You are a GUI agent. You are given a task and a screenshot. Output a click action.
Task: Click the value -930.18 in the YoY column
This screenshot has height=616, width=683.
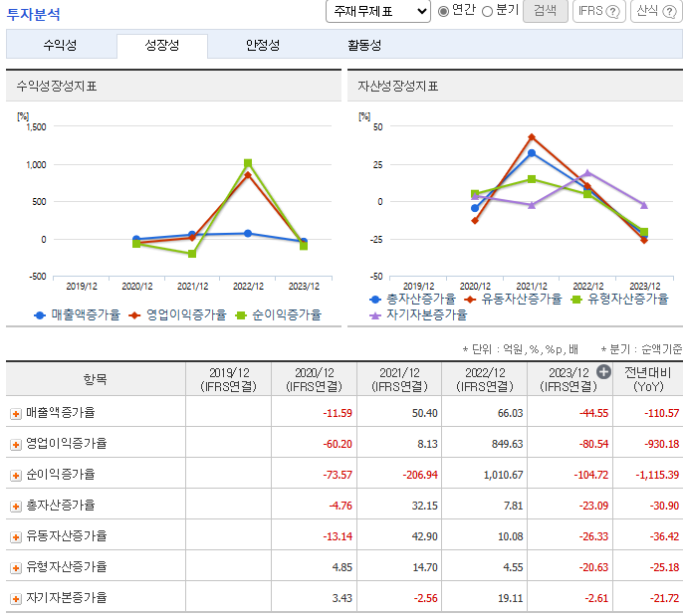click(662, 445)
